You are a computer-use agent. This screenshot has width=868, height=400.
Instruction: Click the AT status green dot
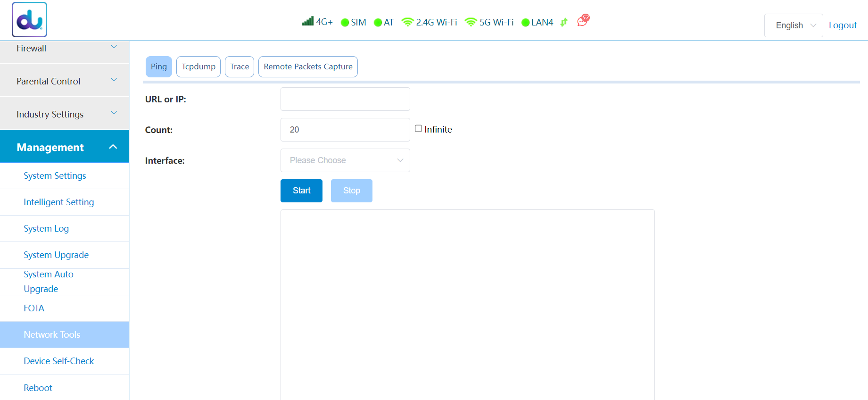[x=378, y=23]
